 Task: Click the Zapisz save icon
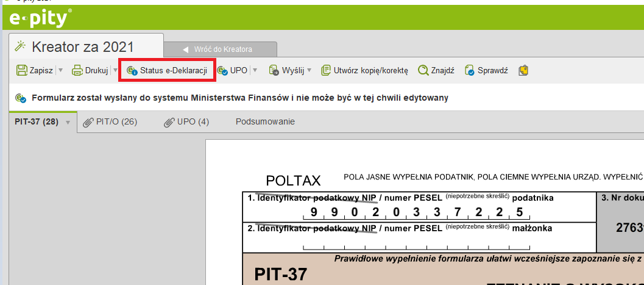22,70
